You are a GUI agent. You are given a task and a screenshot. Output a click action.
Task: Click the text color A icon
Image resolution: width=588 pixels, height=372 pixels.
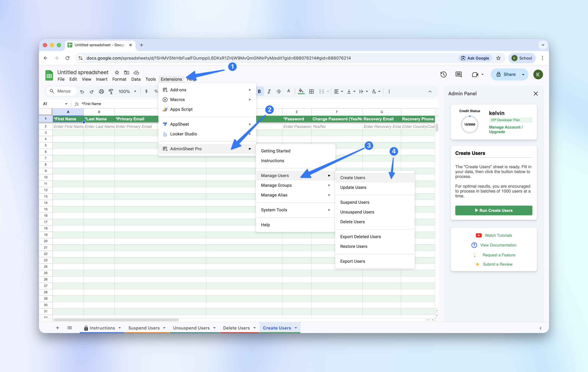pos(289,91)
